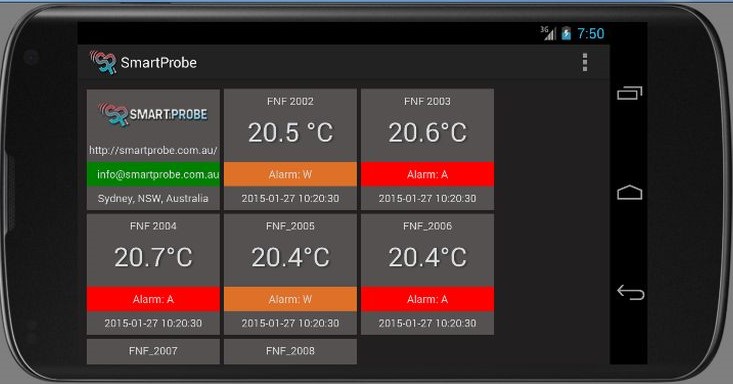
Task: Click the Sydney, NSW, Australia location text
Action: [153, 198]
